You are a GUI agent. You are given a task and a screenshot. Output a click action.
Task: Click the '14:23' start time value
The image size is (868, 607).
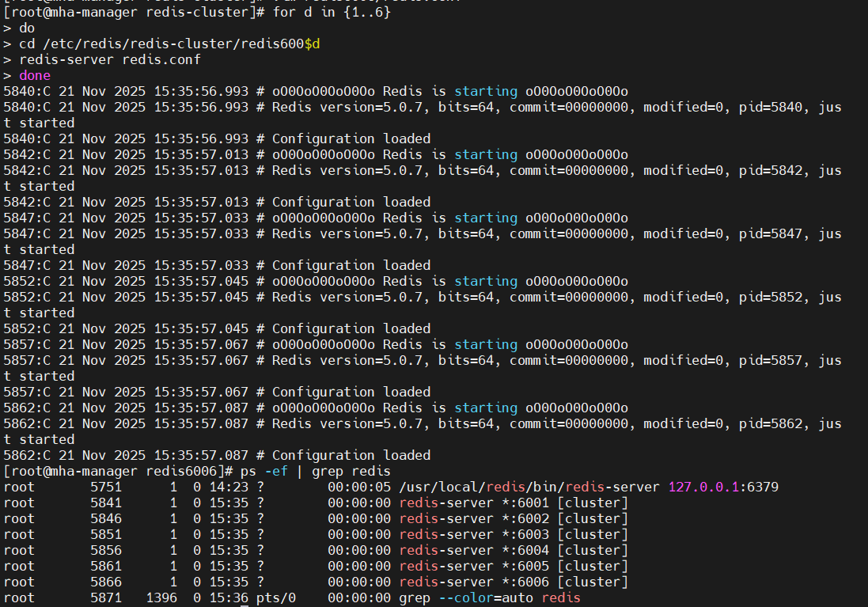pos(229,487)
